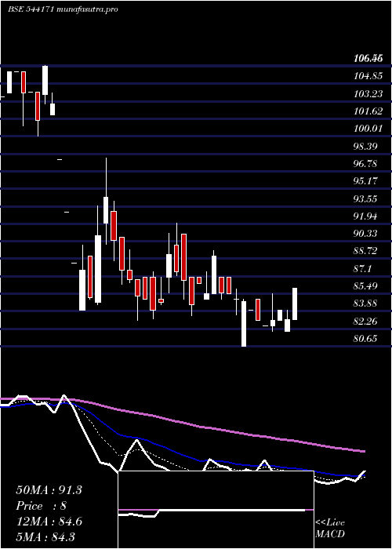Click the tall white candle touching 80.65 line

pos(244,323)
